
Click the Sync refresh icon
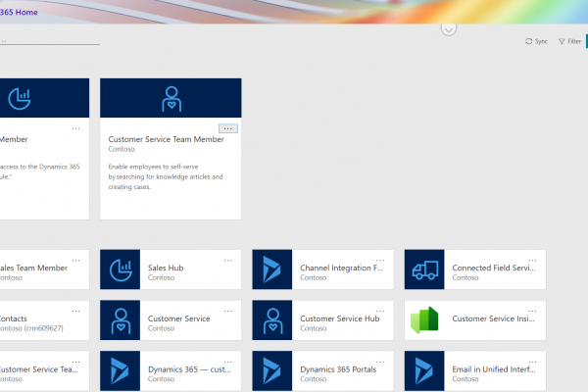pos(529,41)
